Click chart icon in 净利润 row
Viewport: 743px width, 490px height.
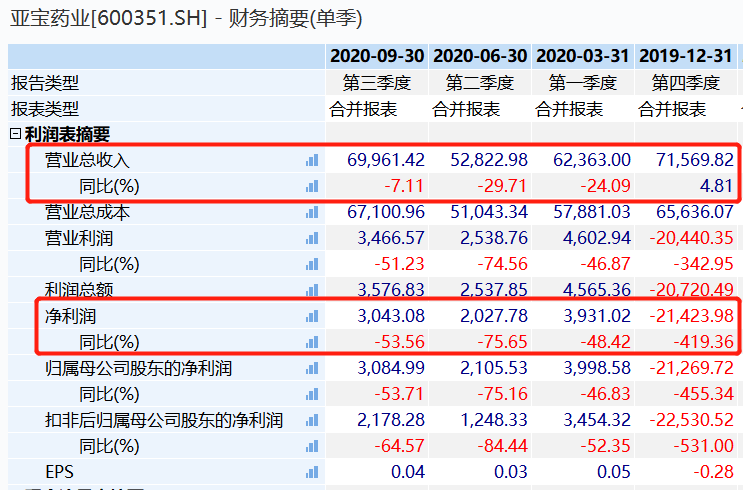(311, 316)
